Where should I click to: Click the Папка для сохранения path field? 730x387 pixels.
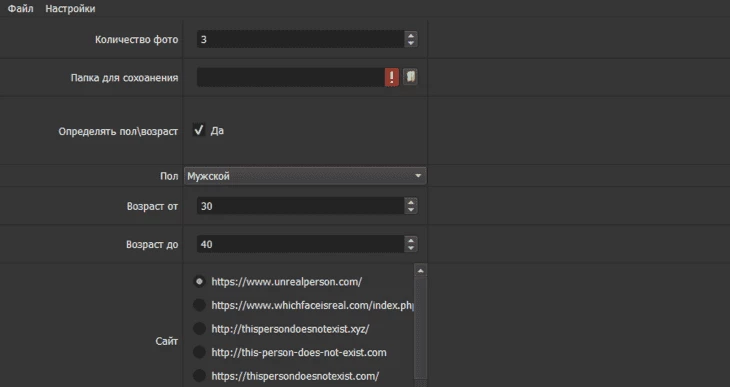[291, 77]
